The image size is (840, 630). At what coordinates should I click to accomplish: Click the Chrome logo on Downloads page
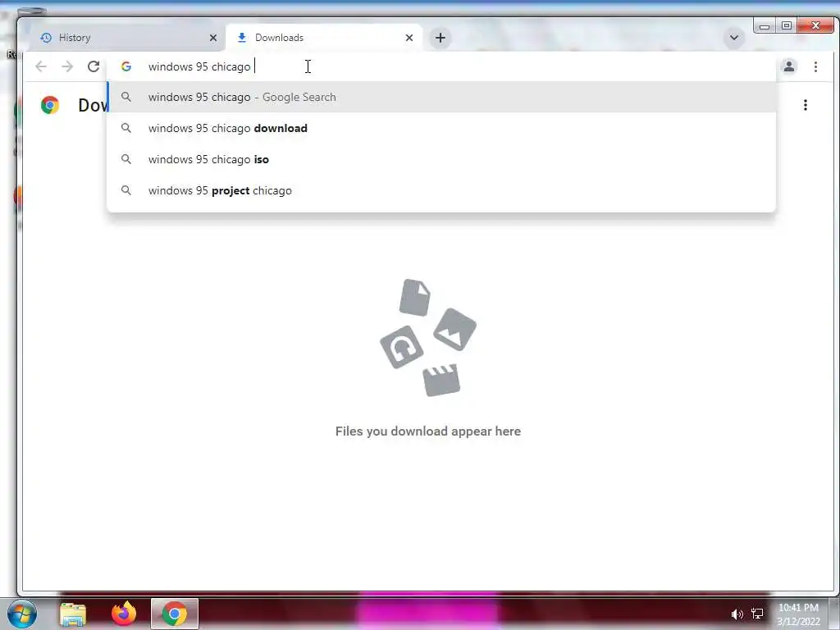[x=50, y=105]
